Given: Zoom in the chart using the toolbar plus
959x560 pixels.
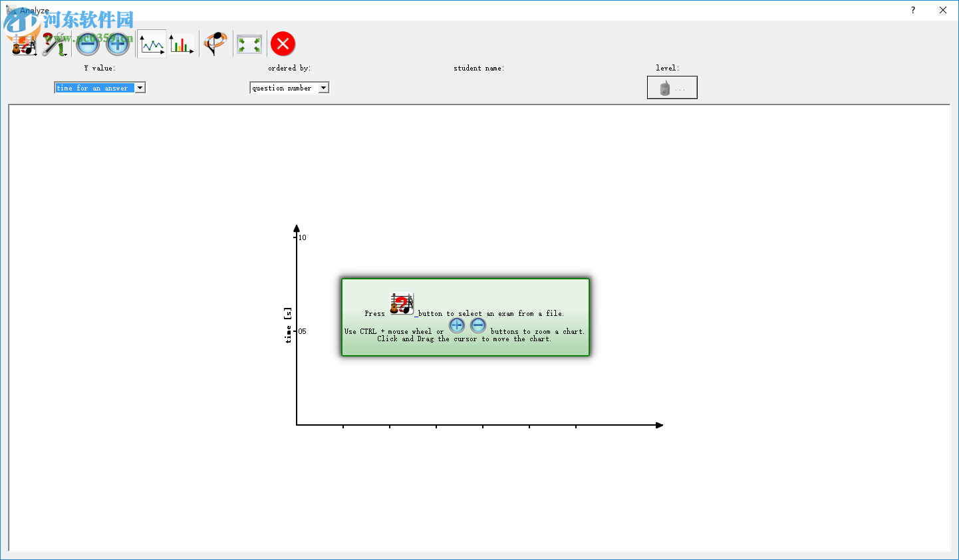Looking at the screenshot, I should tap(118, 45).
